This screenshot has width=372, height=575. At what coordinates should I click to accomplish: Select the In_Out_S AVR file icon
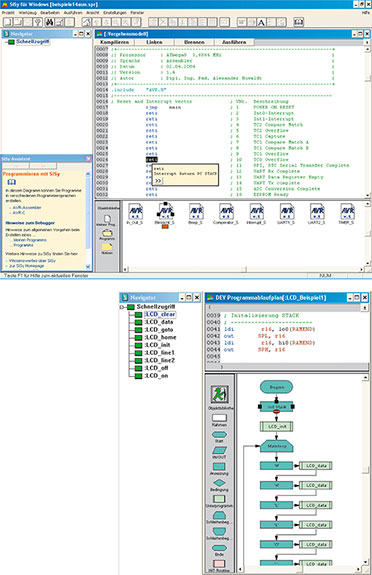[135, 213]
